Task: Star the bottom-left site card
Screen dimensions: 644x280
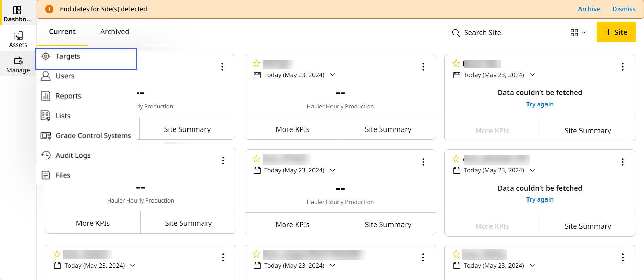Action: click(57, 254)
